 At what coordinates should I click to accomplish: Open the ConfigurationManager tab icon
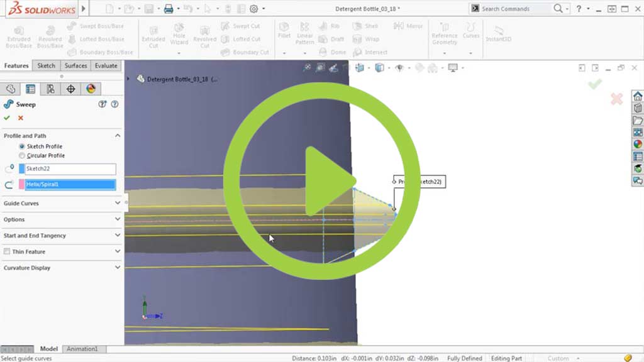(50, 89)
